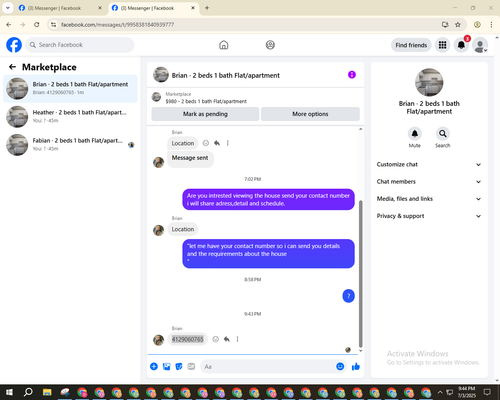Click Find friends button
Viewport: 500px width, 400px height.
pos(411,45)
